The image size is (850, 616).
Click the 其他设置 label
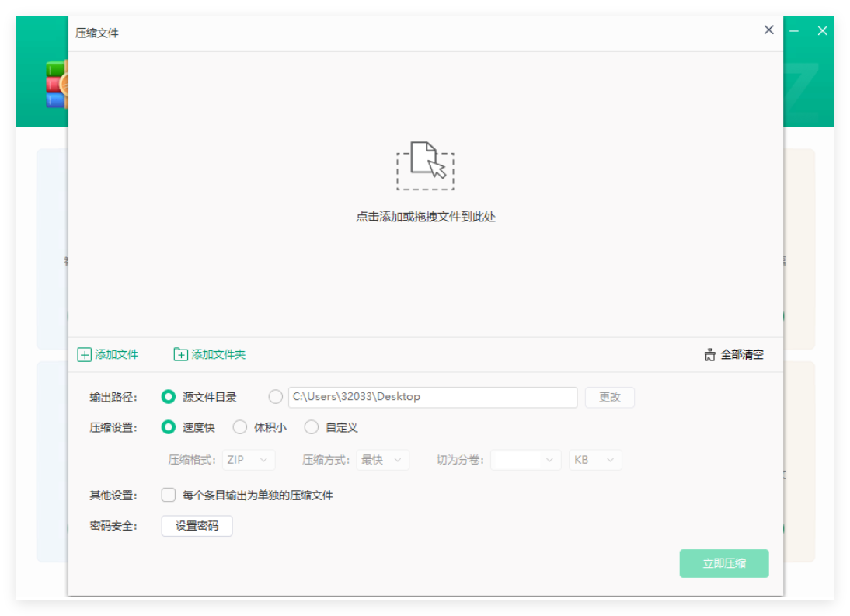113,496
